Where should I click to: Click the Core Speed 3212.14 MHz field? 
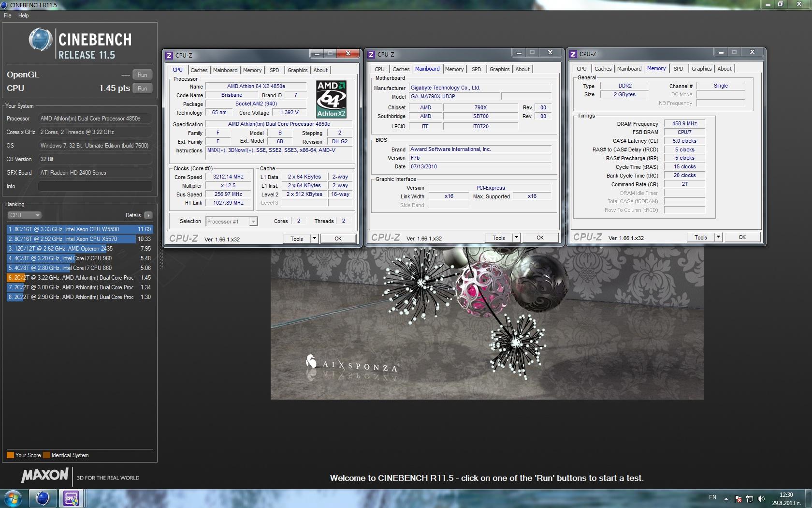pyautogui.click(x=228, y=177)
